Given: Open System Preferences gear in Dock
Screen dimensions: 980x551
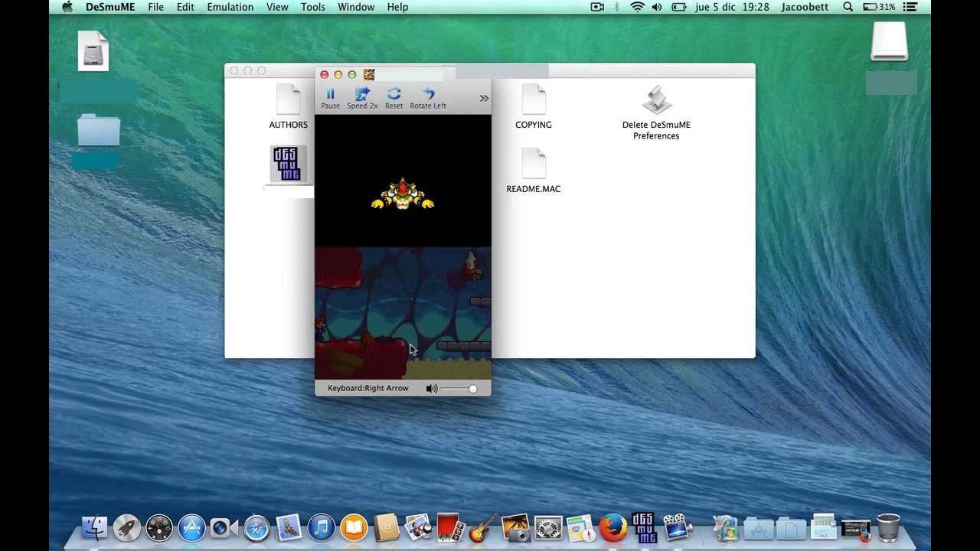Looking at the screenshot, I should pos(548,528).
